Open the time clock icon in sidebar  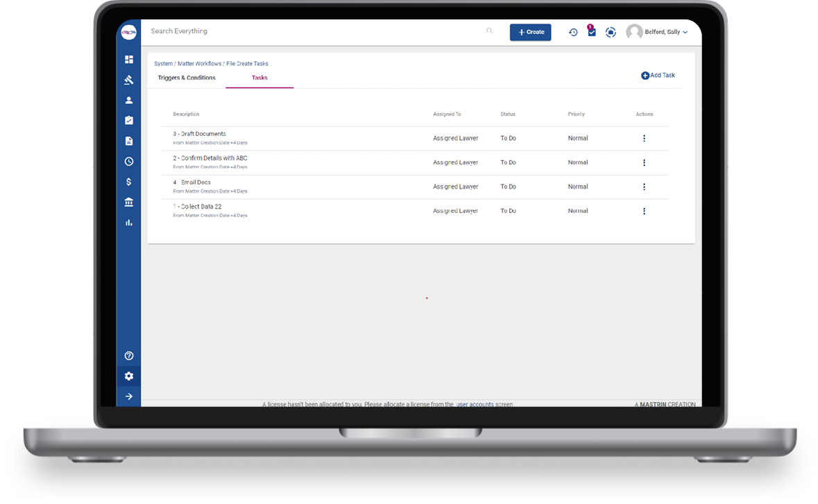[129, 162]
